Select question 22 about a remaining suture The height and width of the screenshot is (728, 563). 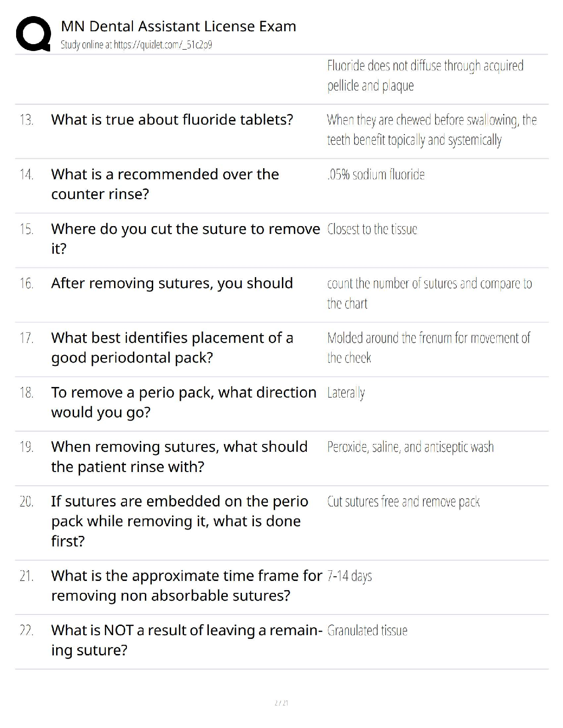pos(186,640)
